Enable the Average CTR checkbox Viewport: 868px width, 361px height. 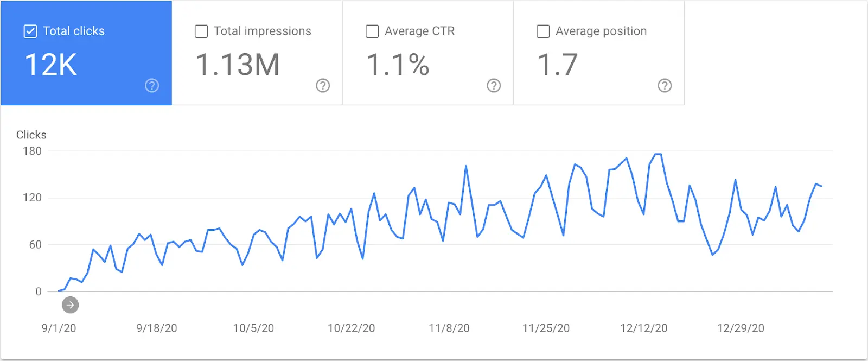(372, 31)
